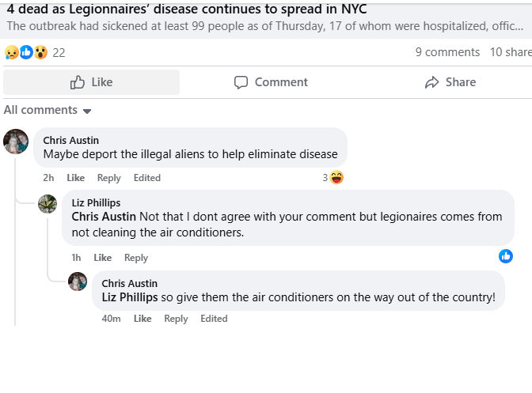Comment on the post
This screenshot has width=532, height=393.
[x=271, y=82]
